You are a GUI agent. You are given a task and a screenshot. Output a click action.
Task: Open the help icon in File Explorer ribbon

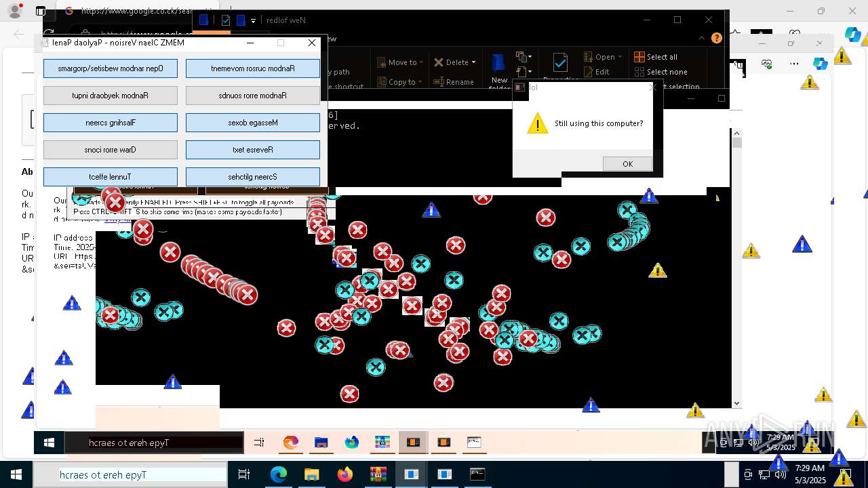coord(717,38)
